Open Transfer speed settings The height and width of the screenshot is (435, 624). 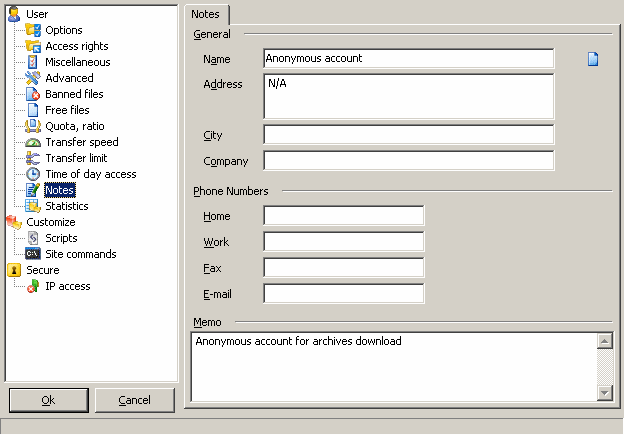82,142
